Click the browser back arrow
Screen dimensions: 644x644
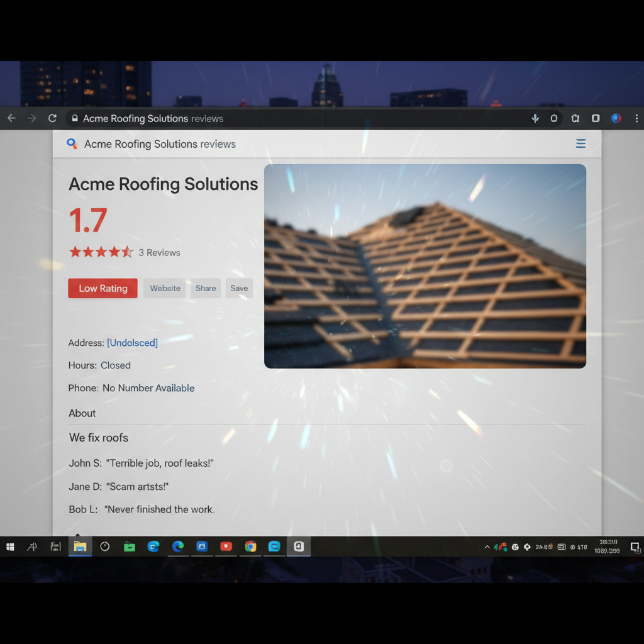(11, 118)
